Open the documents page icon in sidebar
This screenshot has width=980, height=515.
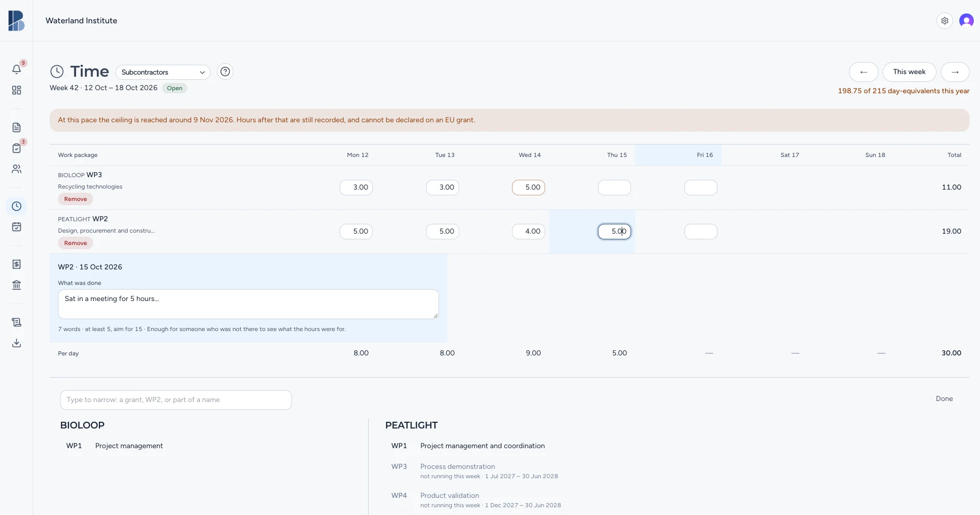pyautogui.click(x=17, y=127)
